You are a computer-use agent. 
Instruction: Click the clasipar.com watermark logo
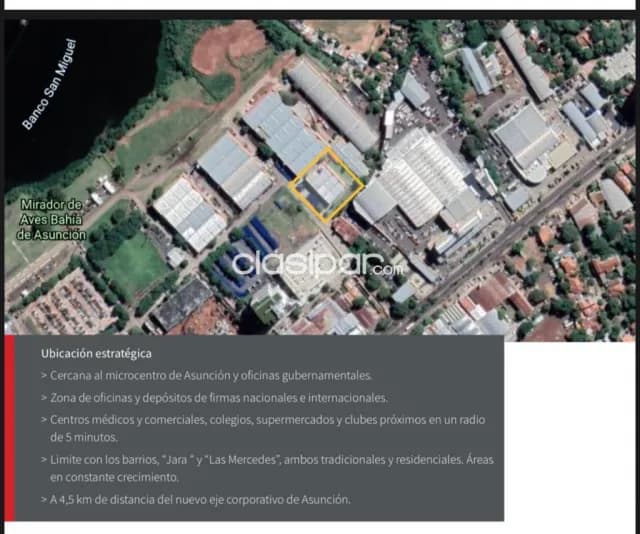click(x=317, y=264)
